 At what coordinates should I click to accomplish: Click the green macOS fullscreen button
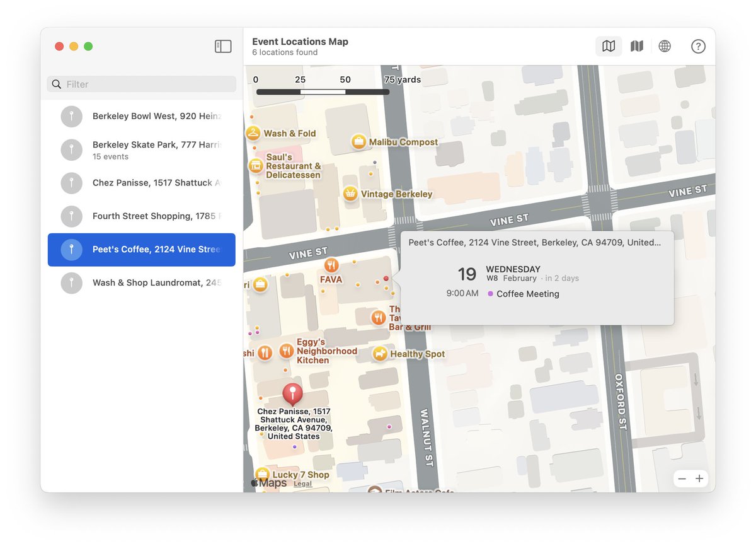coord(88,46)
